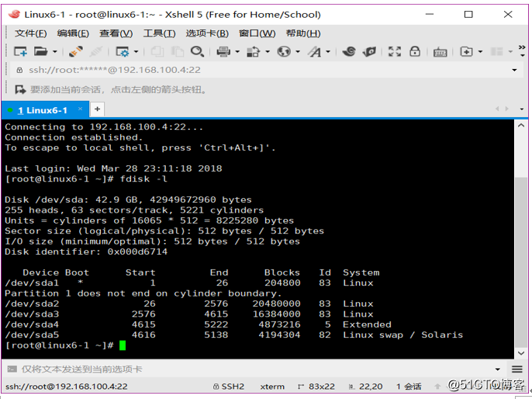Click the Print icon
This screenshot has width=532, height=399.
pyautogui.click(x=223, y=51)
